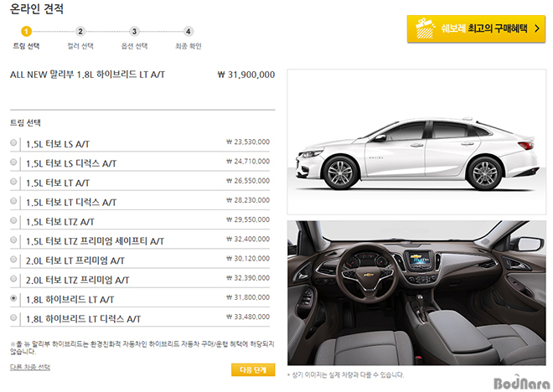Image resolution: width=553 pixels, height=392 pixels.
Task: Choose the 1.8L 하이브리드 LT 디럭스 A/T radio
Action: click(13, 317)
